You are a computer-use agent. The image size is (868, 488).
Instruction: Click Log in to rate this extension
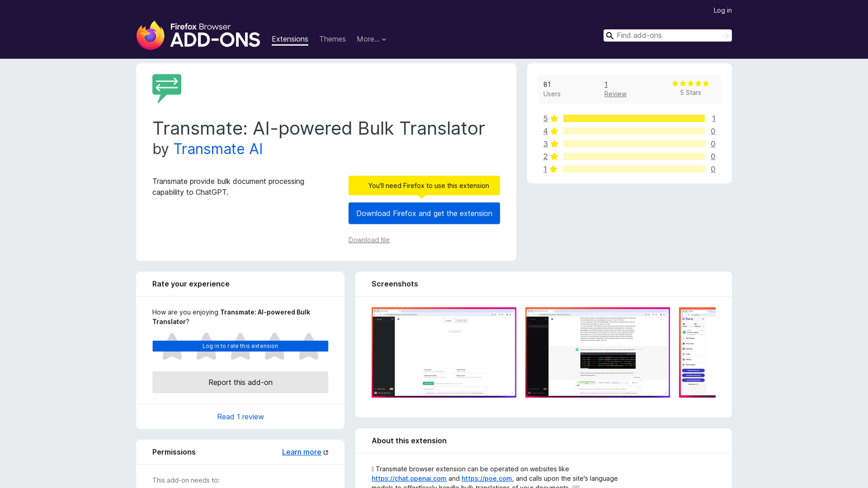240,346
